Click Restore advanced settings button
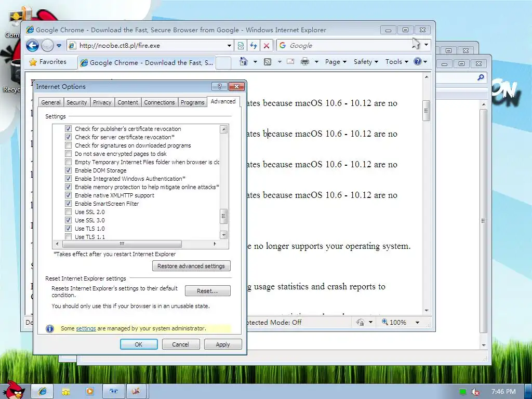Image resolution: width=532 pixels, height=399 pixels. [191, 266]
